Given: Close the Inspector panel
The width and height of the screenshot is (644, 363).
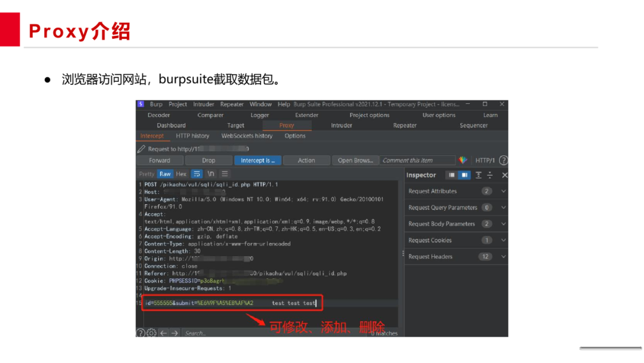Looking at the screenshot, I should [504, 175].
